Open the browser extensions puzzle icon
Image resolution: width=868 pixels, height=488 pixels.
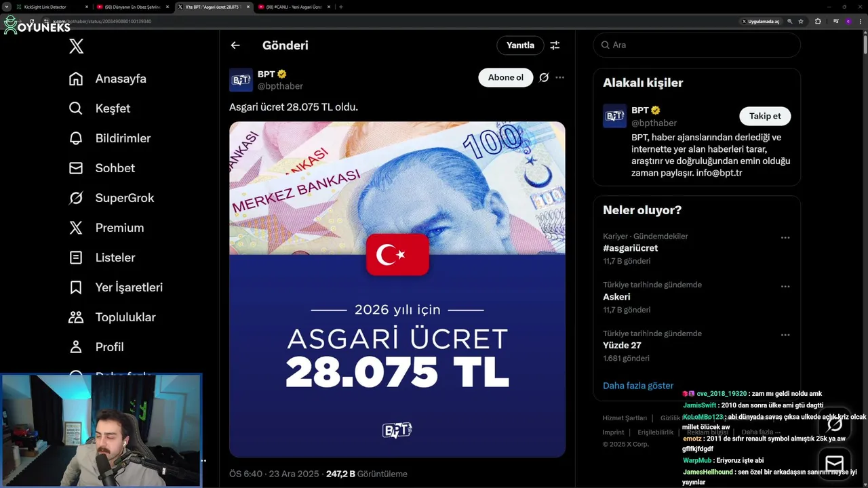pos(817,22)
